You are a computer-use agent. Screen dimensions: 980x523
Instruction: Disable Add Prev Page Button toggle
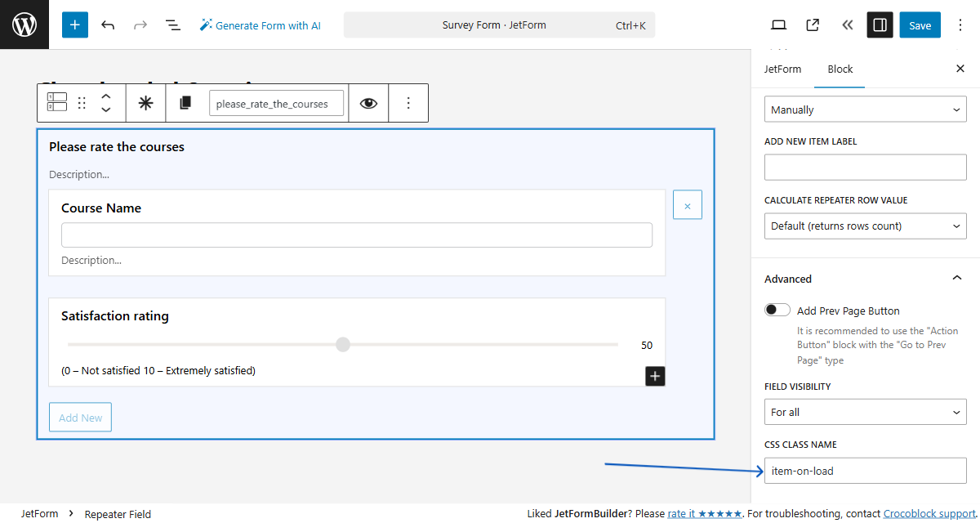click(777, 309)
